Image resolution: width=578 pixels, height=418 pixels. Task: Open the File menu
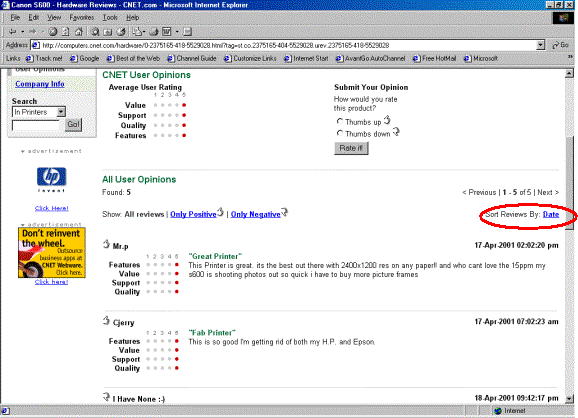[15, 17]
